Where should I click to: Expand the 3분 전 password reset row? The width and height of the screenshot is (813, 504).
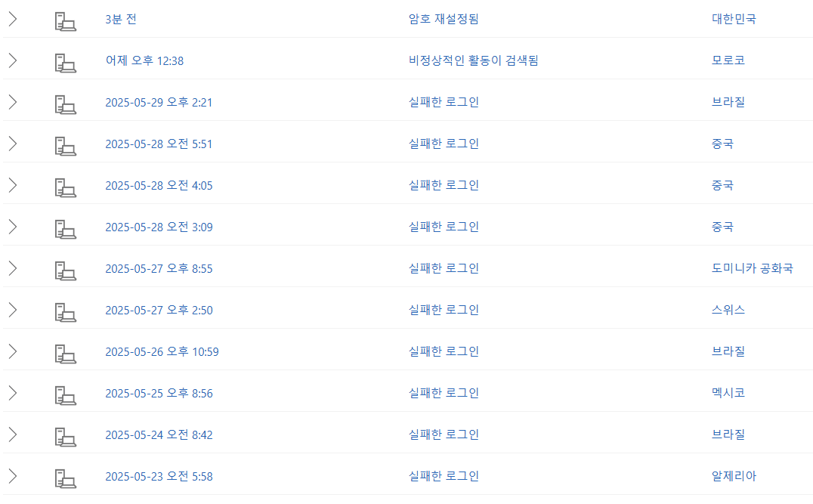click(x=12, y=19)
